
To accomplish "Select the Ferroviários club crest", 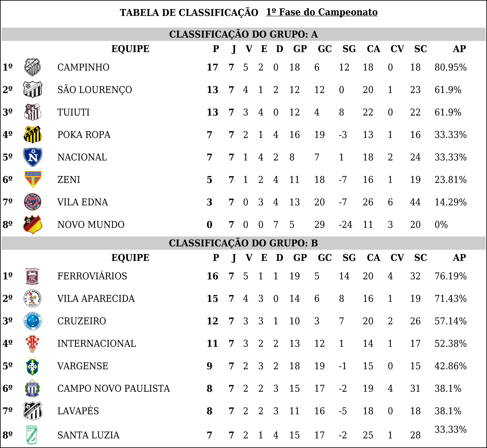I will [32, 276].
